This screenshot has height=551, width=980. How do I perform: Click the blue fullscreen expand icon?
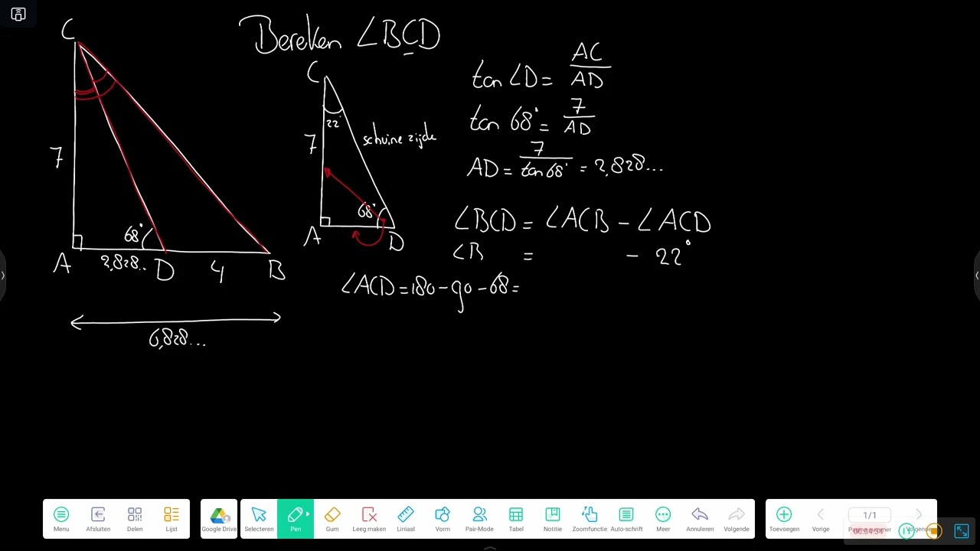click(962, 531)
